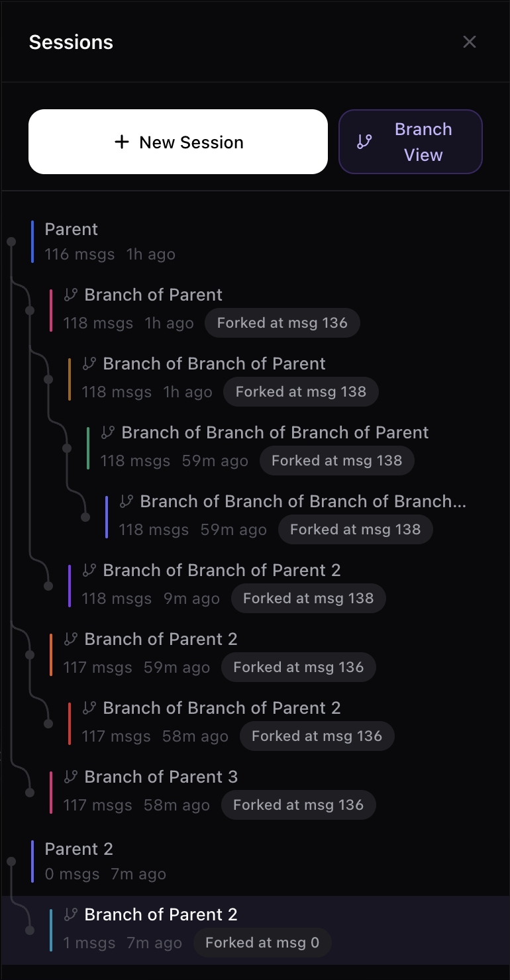Start a New Session
This screenshot has width=510, height=980.
(x=178, y=142)
